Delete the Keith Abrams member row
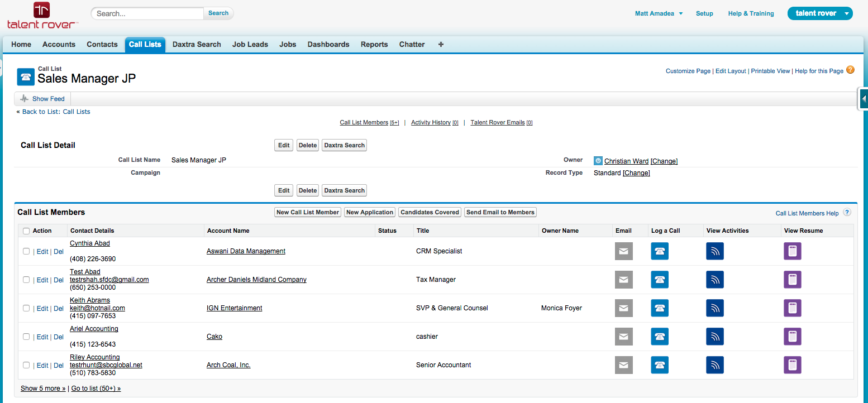This screenshot has width=868, height=403. [x=59, y=309]
